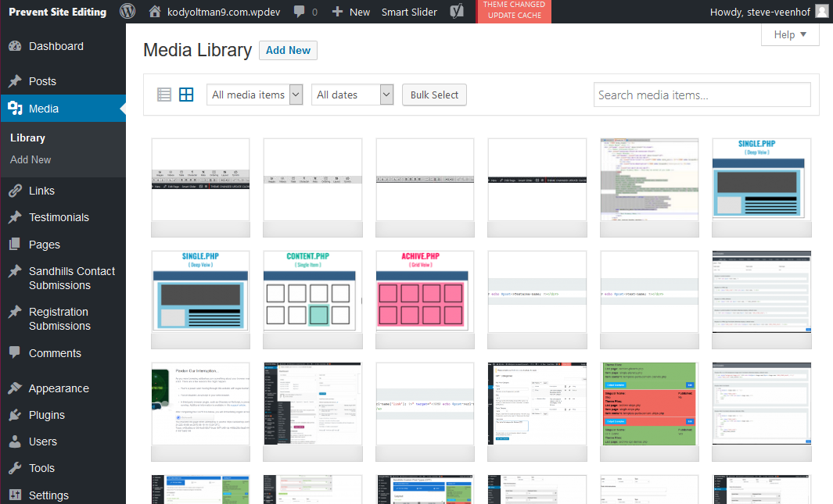Switch to list view icon

coord(164,95)
